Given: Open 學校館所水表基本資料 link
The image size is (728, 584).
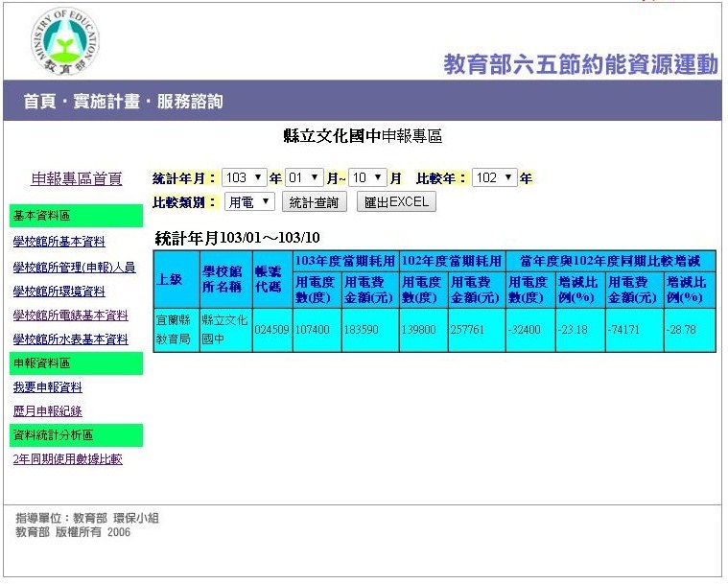Looking at the screenshot, I should 70,339.
